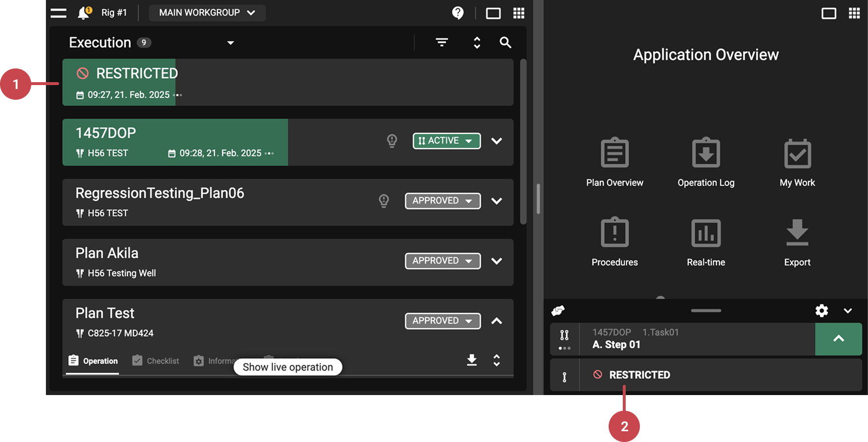Open Plan Overview application

[x=614, y=162]
